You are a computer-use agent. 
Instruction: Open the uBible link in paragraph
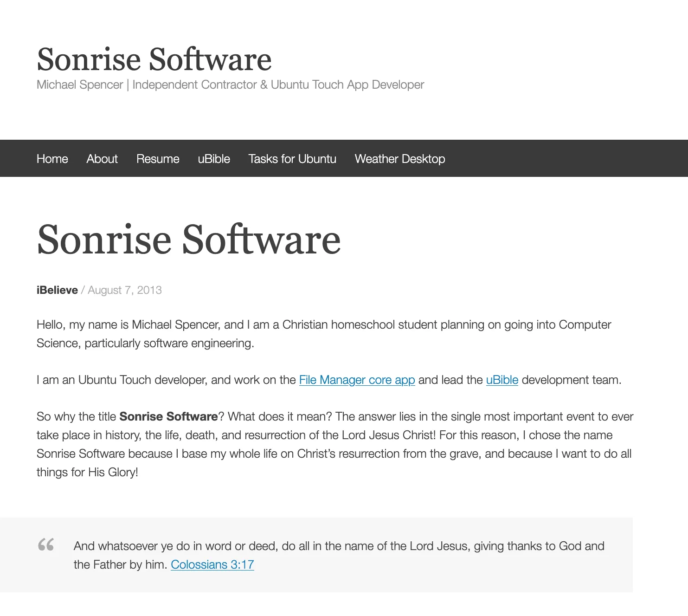click(502, 380)
